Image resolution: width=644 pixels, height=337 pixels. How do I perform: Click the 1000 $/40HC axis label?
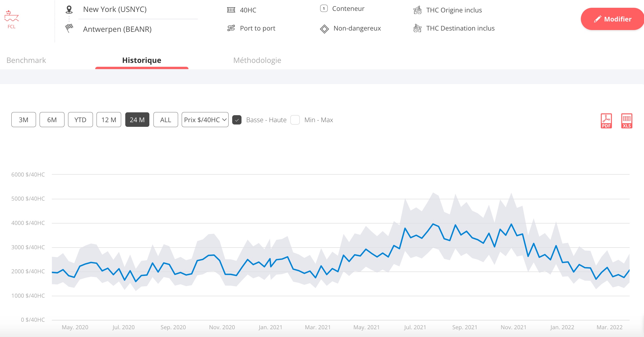(28, 296)
